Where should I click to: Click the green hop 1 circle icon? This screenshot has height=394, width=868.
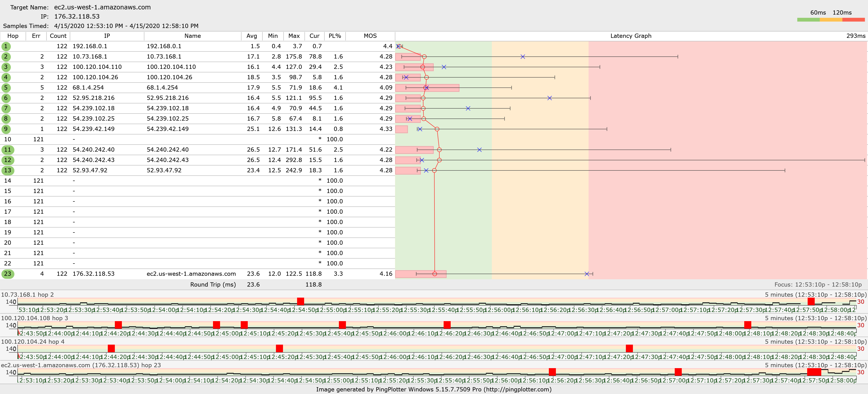6,46
